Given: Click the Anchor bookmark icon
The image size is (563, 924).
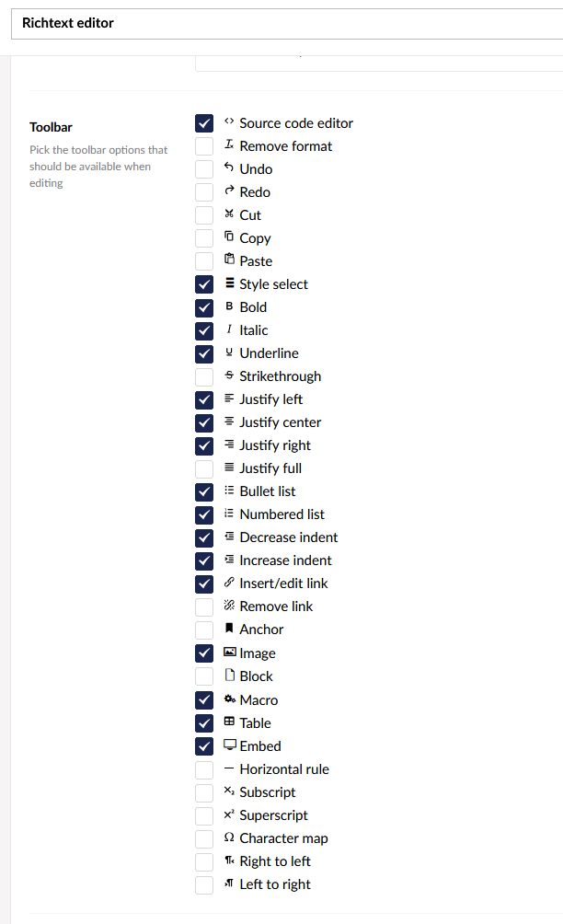Looking at the screenshot, I should (x=229, y=628).
